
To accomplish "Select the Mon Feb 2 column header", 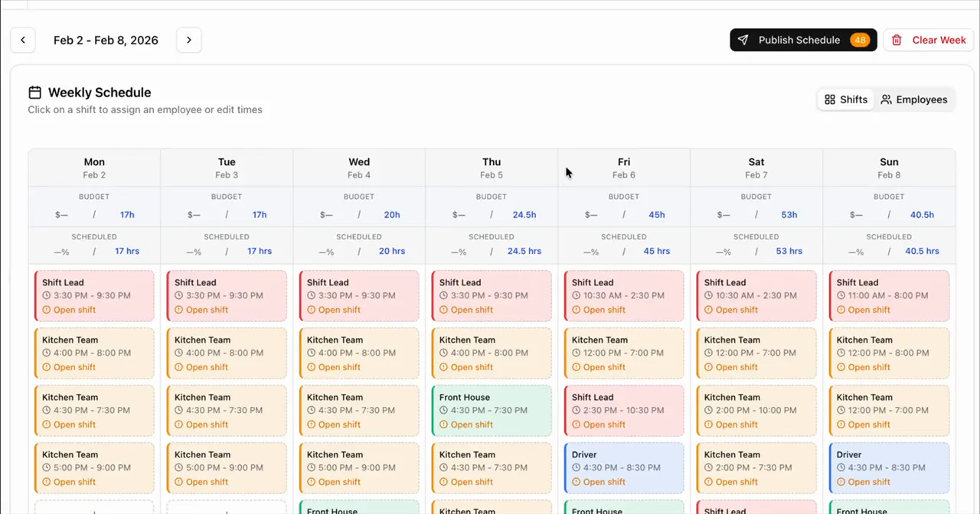I will click(94, 168).
